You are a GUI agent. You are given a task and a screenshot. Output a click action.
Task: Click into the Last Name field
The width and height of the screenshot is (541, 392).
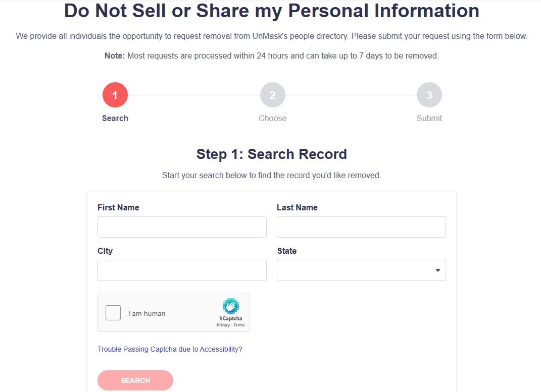point(361,227)
